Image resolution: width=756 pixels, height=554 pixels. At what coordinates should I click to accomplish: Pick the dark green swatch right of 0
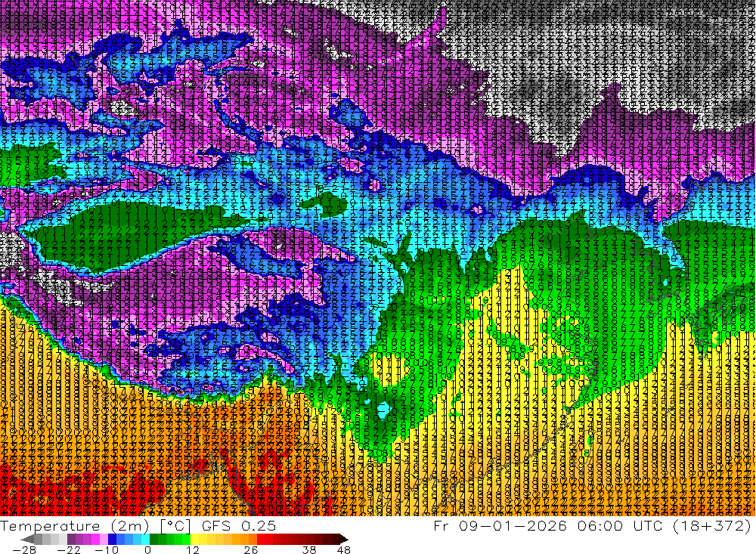pyautogui.click(x=153, y=540)
